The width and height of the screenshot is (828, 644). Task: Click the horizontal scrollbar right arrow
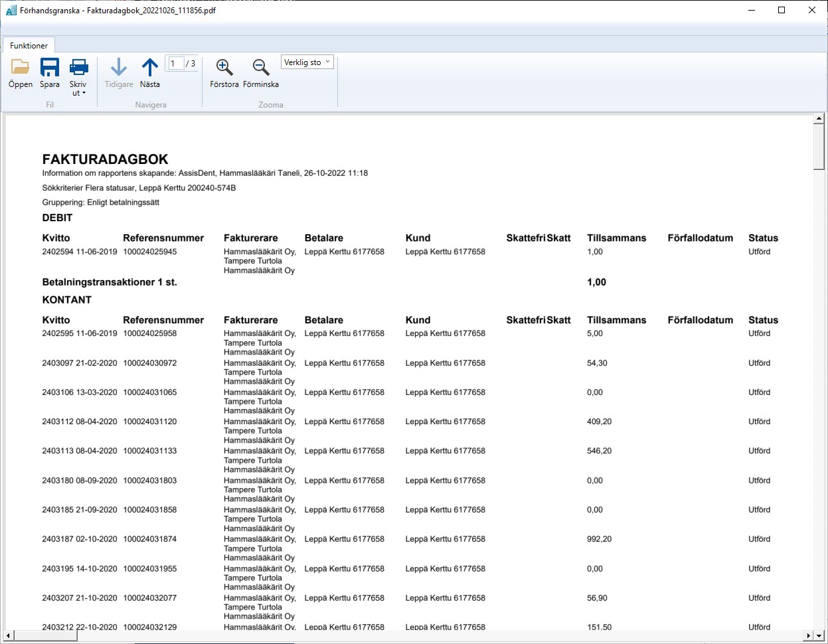(x=808, y=636)
